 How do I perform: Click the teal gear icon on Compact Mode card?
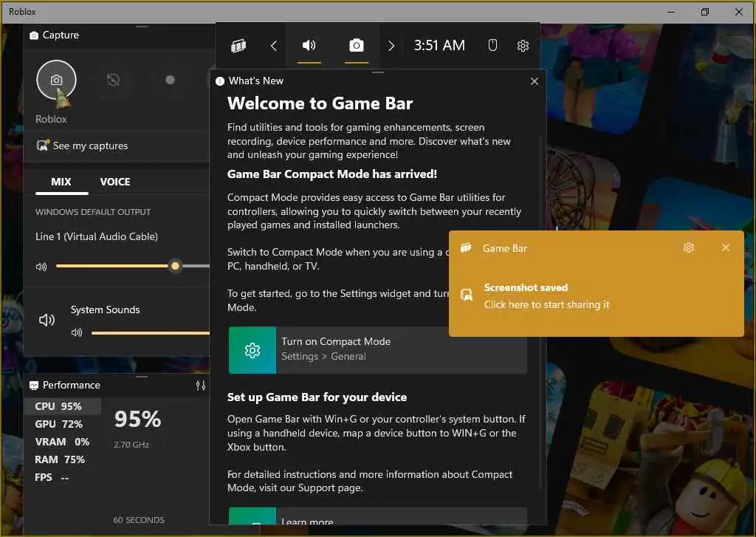pos(252,350)
